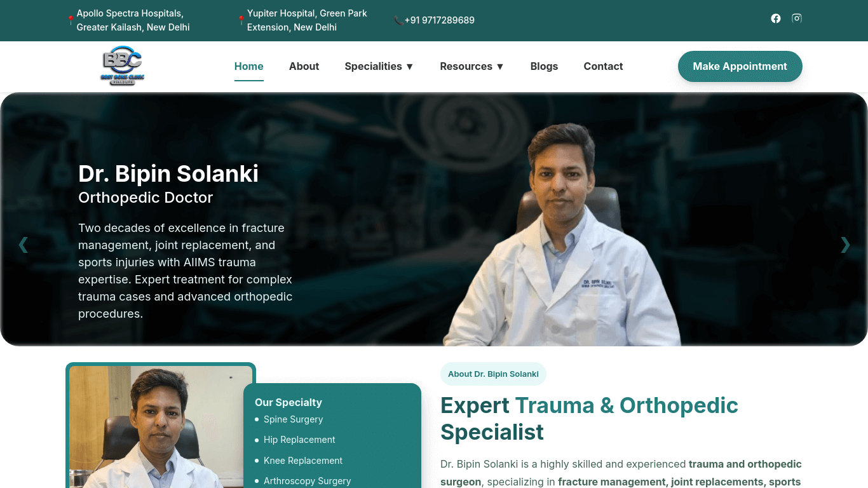Click the location pin beside Apollo Spectra Hospitals
Screen dimensions: 868x488
[71, 20]
